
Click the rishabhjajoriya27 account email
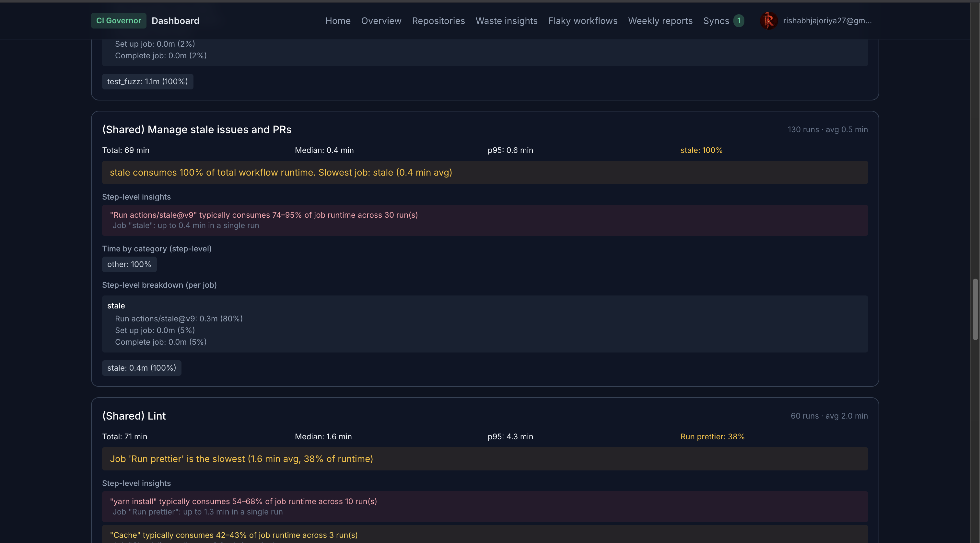click(x=827, y=20)
